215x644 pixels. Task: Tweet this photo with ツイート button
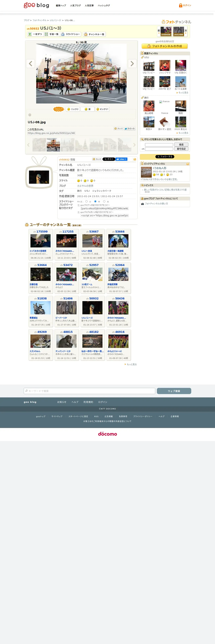pos(129,129)
